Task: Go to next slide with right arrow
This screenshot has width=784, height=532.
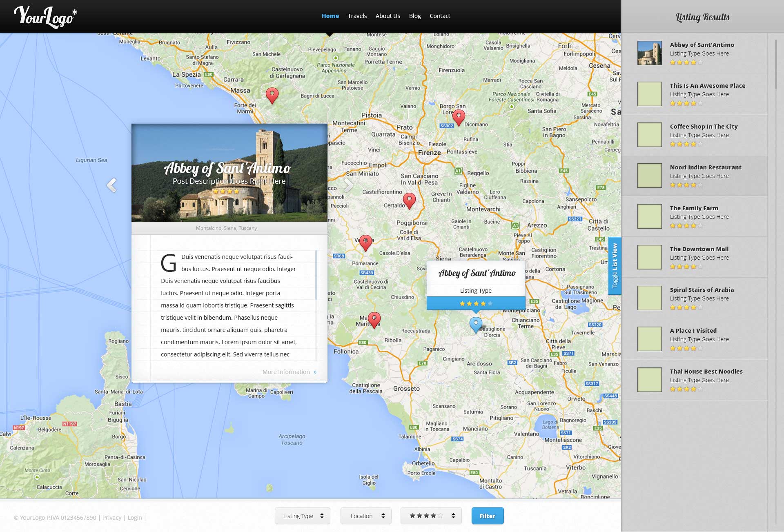Action: coord(348,185)
